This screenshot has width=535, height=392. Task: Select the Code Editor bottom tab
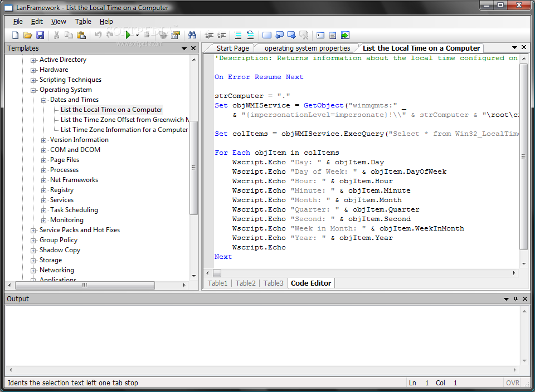(x=311, y=283)
